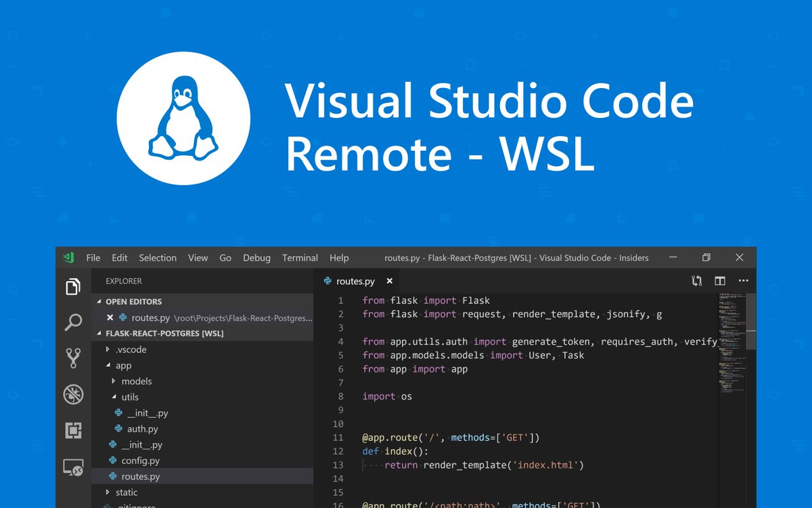The height and width of the screenshot is (508, 812).
Task: Click 'def index():' on line 12
Action: (x=395, y=451)
